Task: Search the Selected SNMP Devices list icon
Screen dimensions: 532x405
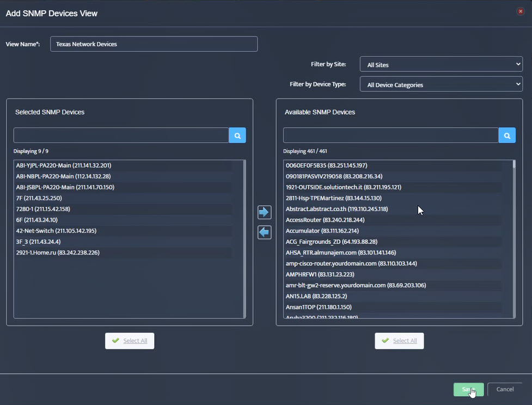Action: pos(237,136)
